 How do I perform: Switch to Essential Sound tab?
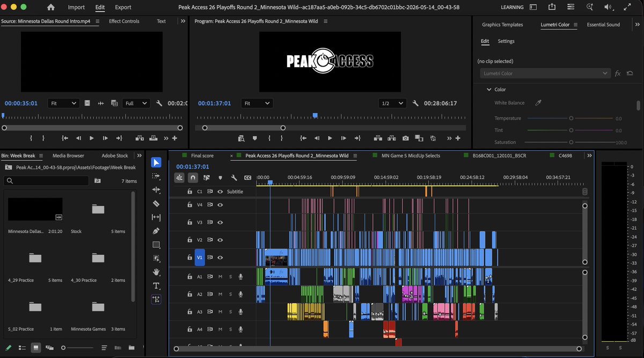click(x=603, y=25)
